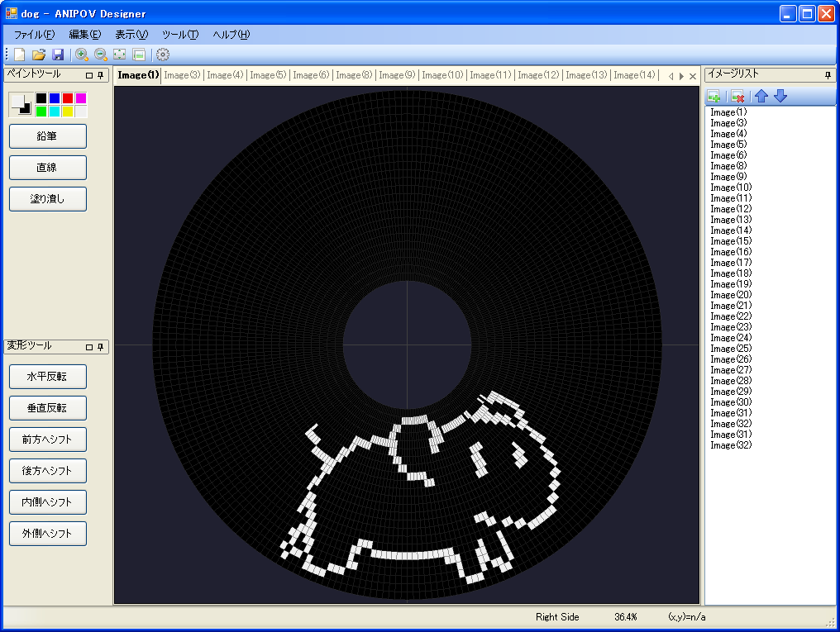840x632 pixels.
Task: Add a new image to the image list
Action: [x=714, y=97]
